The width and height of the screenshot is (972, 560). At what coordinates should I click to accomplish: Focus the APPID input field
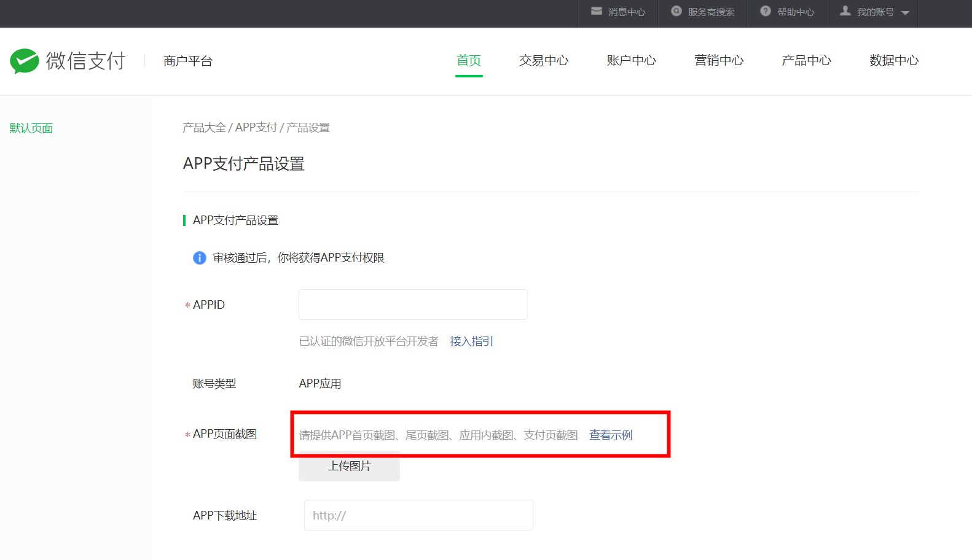[x=413, y=305]
